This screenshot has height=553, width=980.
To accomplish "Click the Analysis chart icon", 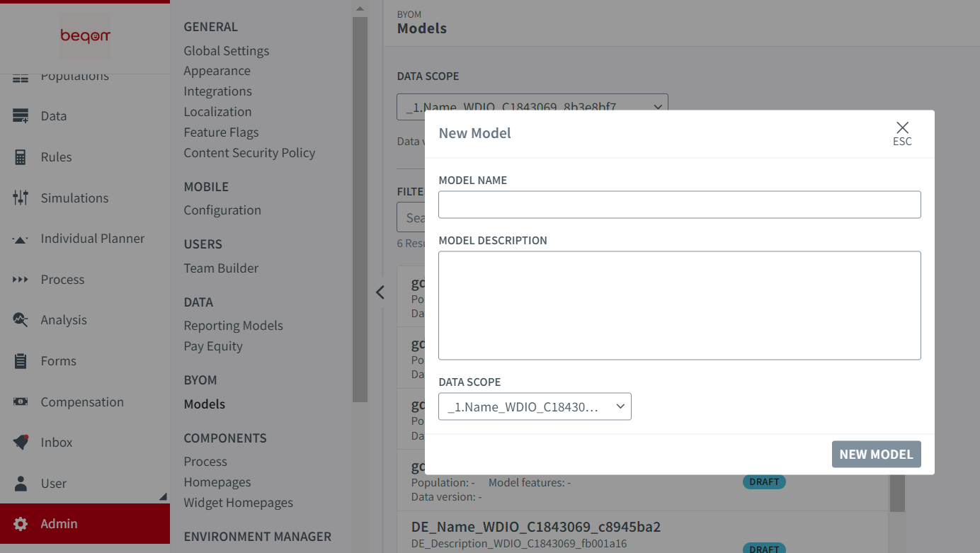I will tap(21, 320).
